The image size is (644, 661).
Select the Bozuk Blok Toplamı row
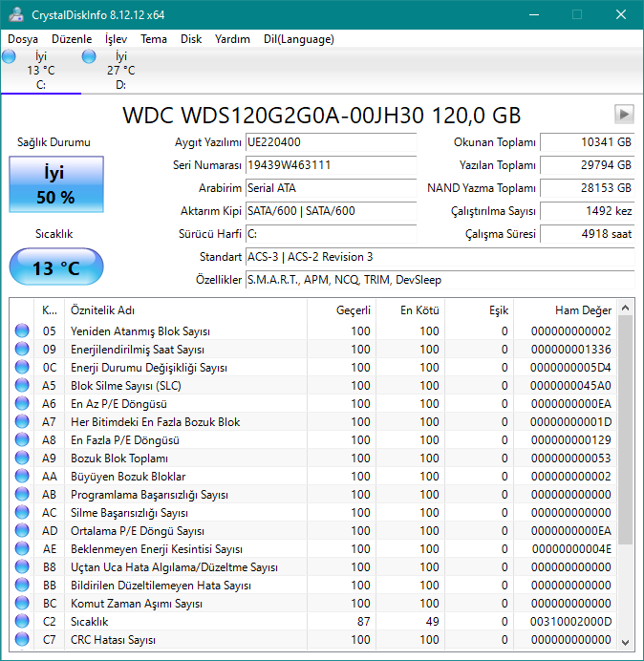(313, 458)
